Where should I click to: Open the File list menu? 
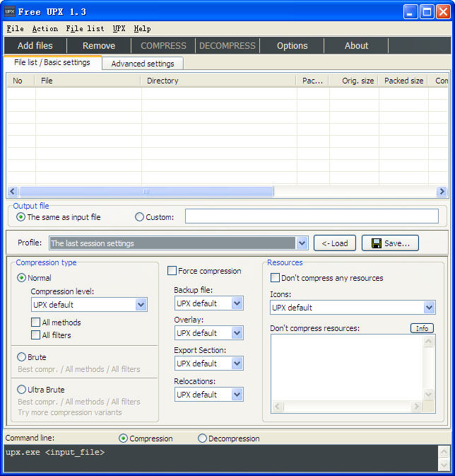[x=85, y=29]
